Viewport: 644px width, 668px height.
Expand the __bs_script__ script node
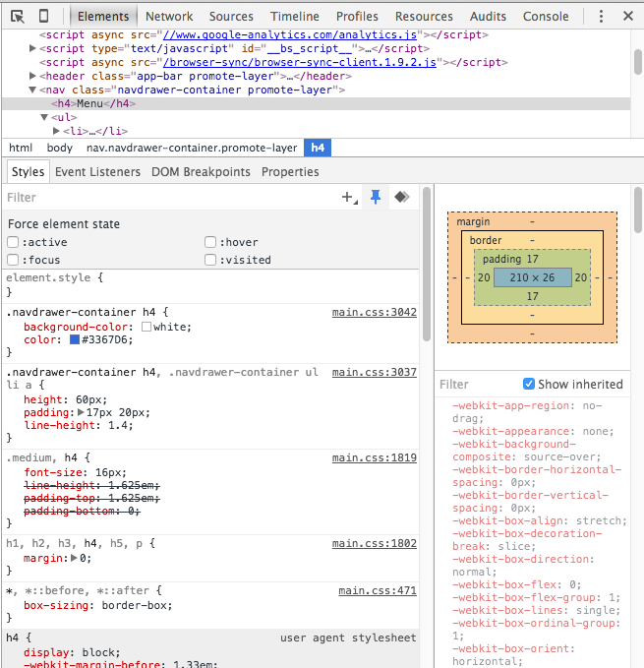pyautogui.click(x=32, y=48)
